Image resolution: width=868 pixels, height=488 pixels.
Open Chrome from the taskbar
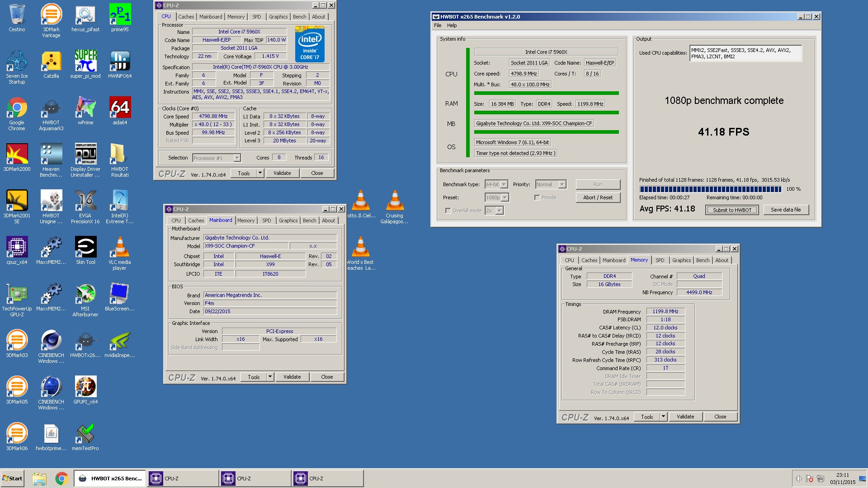click(x=62, y=479)
